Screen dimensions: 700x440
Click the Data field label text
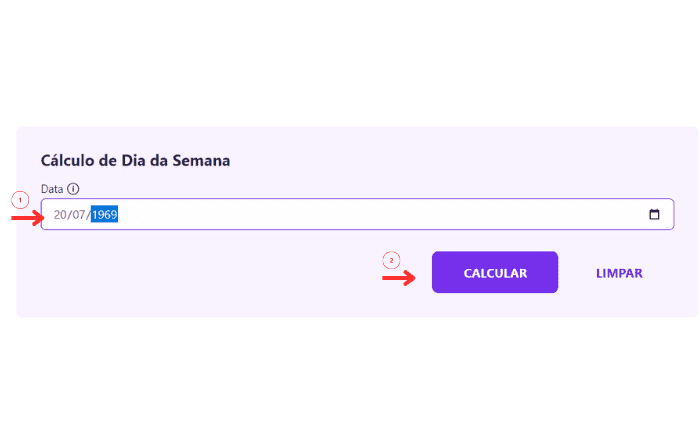coord(51,189)
